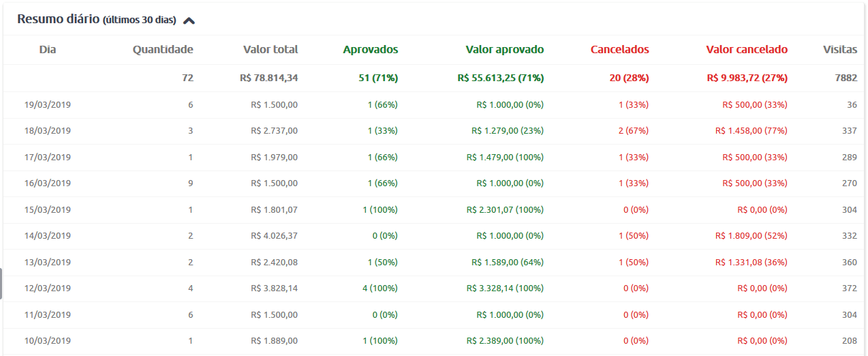Click visits 304 on 15/03/2019 row

(850, 210)
